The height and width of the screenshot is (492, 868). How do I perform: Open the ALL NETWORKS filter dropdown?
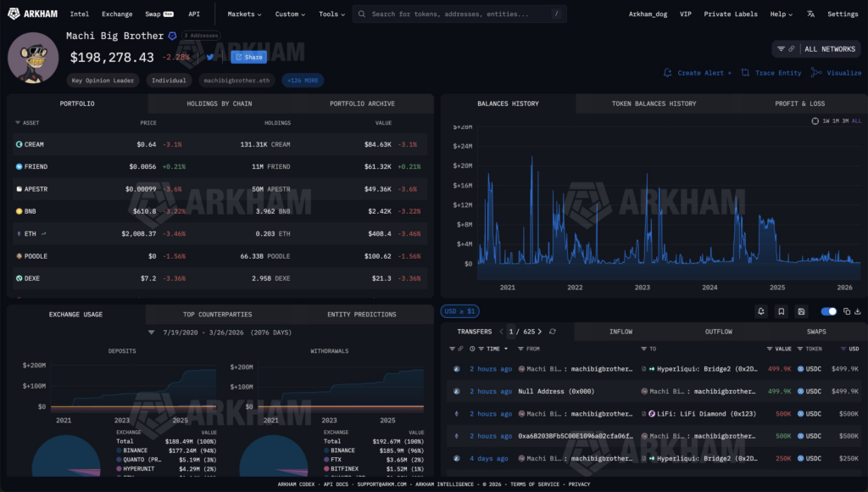[816, 49]
